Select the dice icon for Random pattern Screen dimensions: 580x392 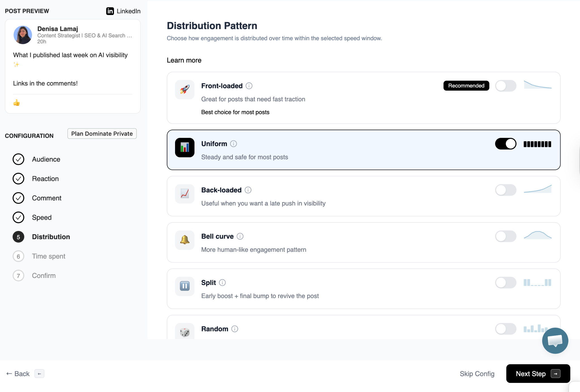184,331
